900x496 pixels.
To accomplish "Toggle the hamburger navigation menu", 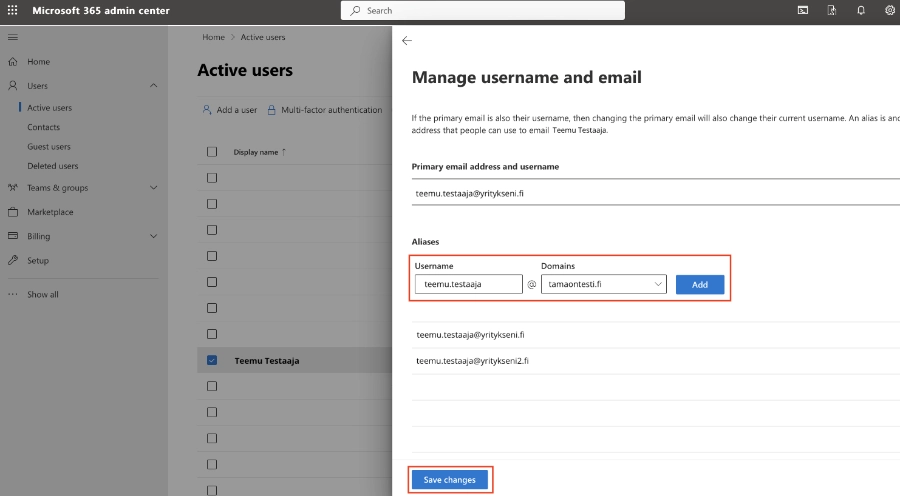I will tap(13, 37).
